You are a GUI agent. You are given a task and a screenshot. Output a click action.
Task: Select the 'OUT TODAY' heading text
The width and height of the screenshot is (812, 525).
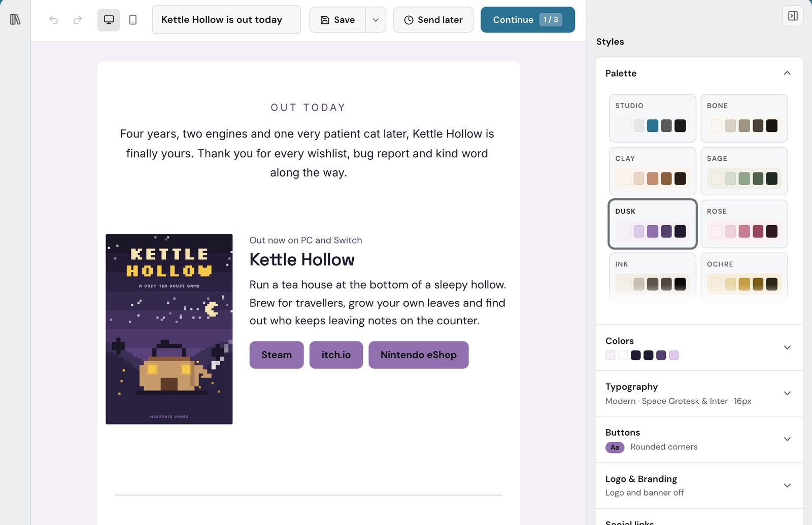308,108
